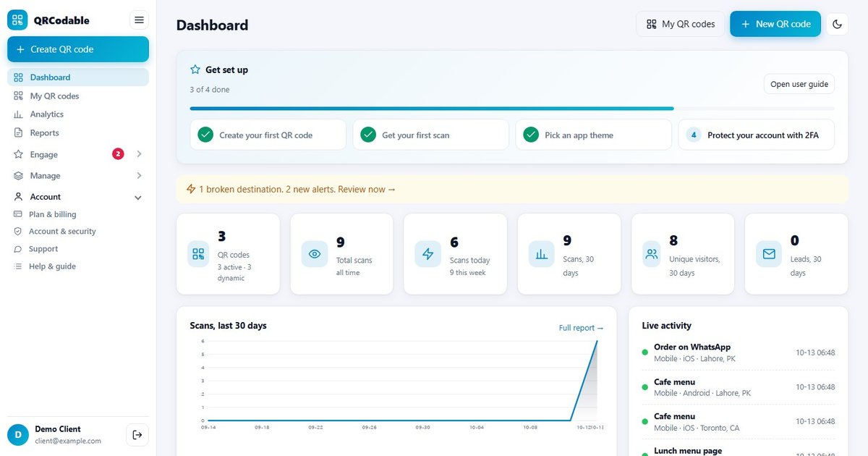
Task: Click the eye icon on Total scans card
Action: point(315,254)
